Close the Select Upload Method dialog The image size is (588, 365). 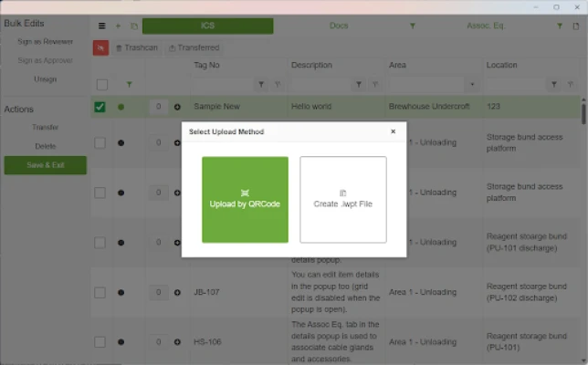pyautogui.click(x=393, y=131)
